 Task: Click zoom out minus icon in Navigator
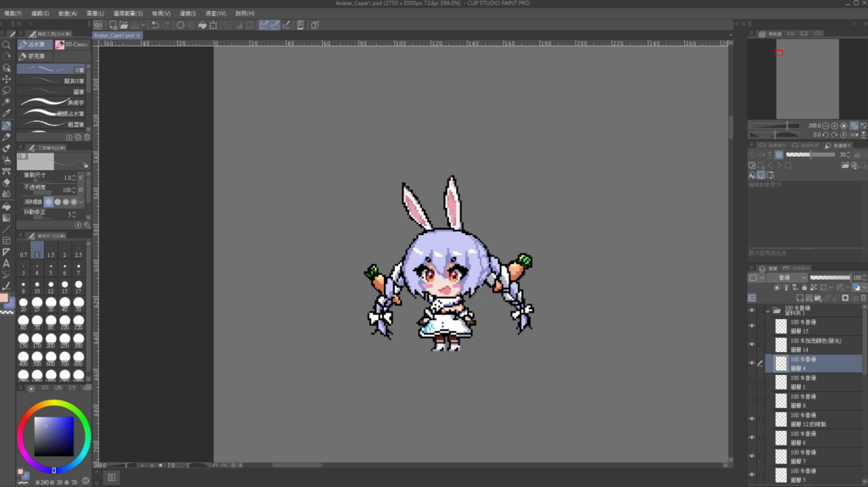[x=826, y=126]
